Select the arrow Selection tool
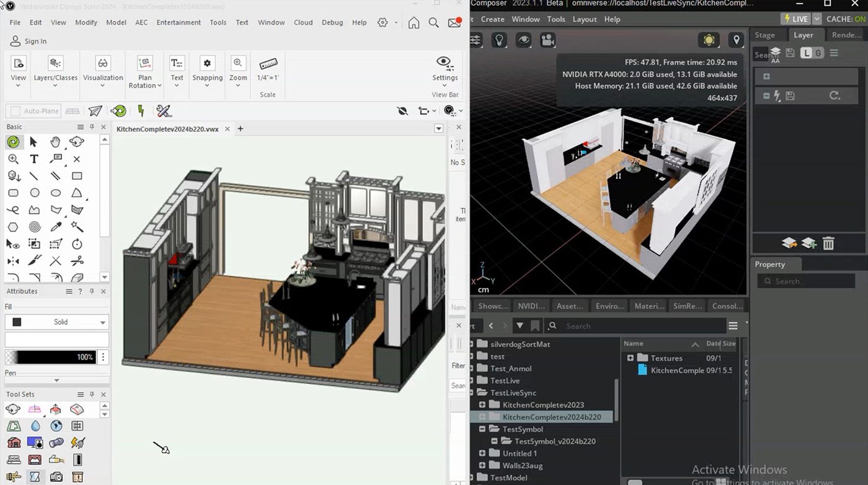 click(x=34, y=142)
